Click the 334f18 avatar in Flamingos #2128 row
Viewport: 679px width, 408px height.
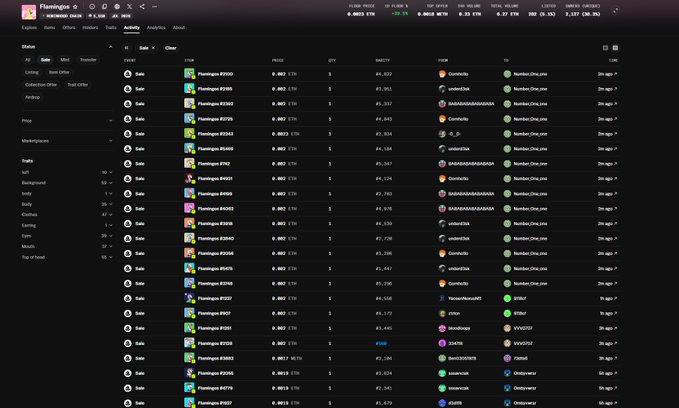(442, 343)
